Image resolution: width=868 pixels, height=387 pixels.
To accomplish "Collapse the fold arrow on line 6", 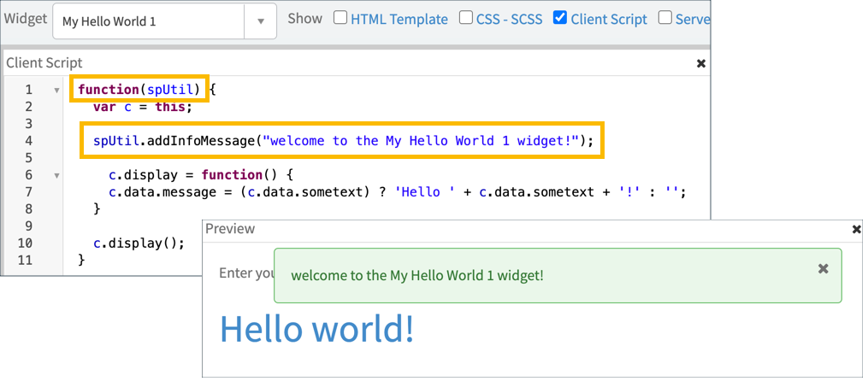I will (x=56, y=175).
